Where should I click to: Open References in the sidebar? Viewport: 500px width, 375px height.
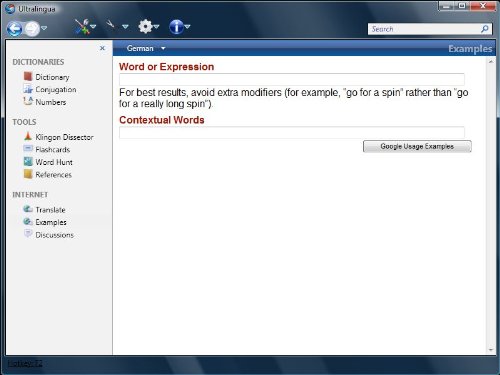(54, 175)
